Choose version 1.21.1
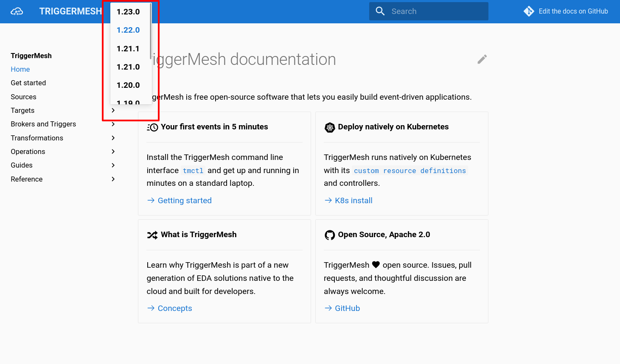Image resolution: width=620 pixels, height=364 pixels. [128, 49]
